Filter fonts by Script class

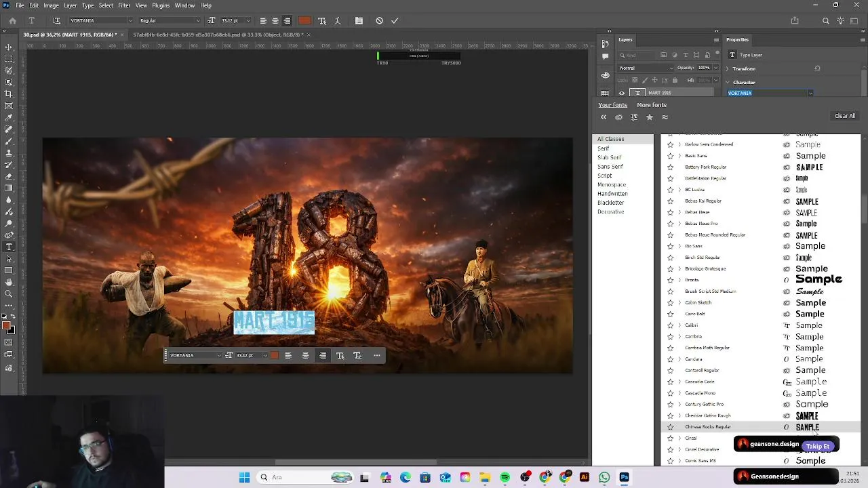click(x=605, y=176)
